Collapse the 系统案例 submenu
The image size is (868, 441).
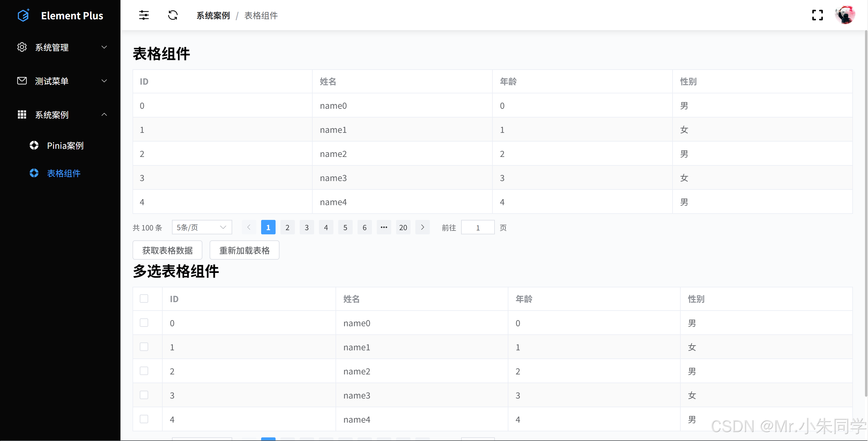(104, 114)
